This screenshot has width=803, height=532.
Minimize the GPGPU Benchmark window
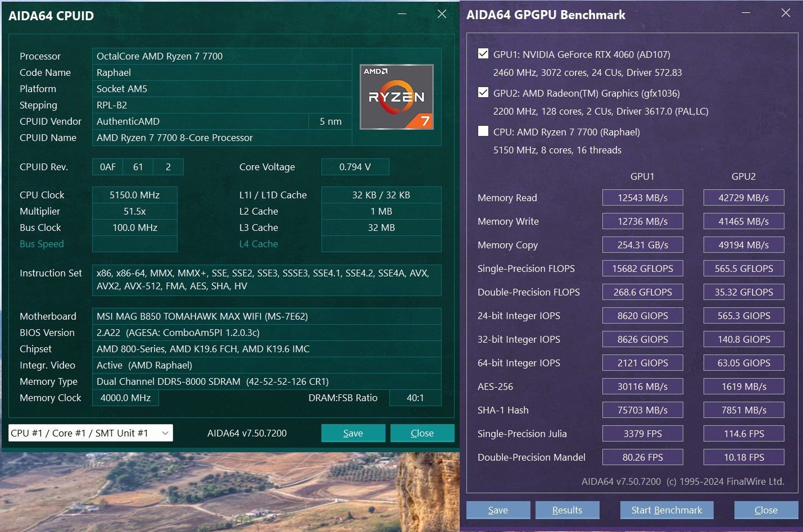[x=746, y=13]
